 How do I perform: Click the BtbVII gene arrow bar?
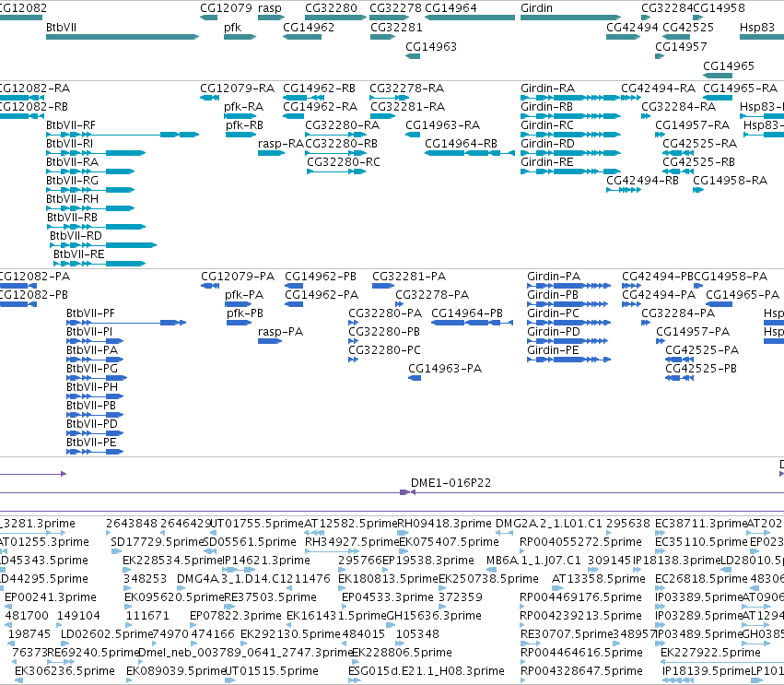[x=123, y=37]
